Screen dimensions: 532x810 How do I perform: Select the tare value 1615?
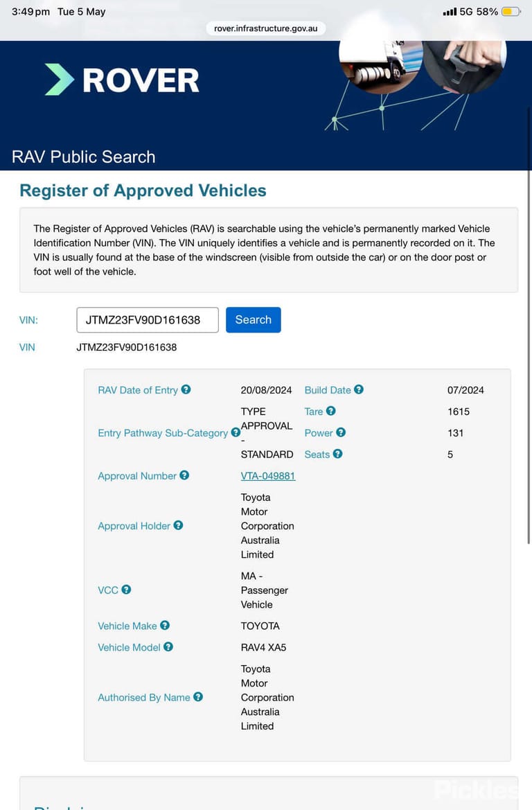pyautogui.click(x=459, y=412)
